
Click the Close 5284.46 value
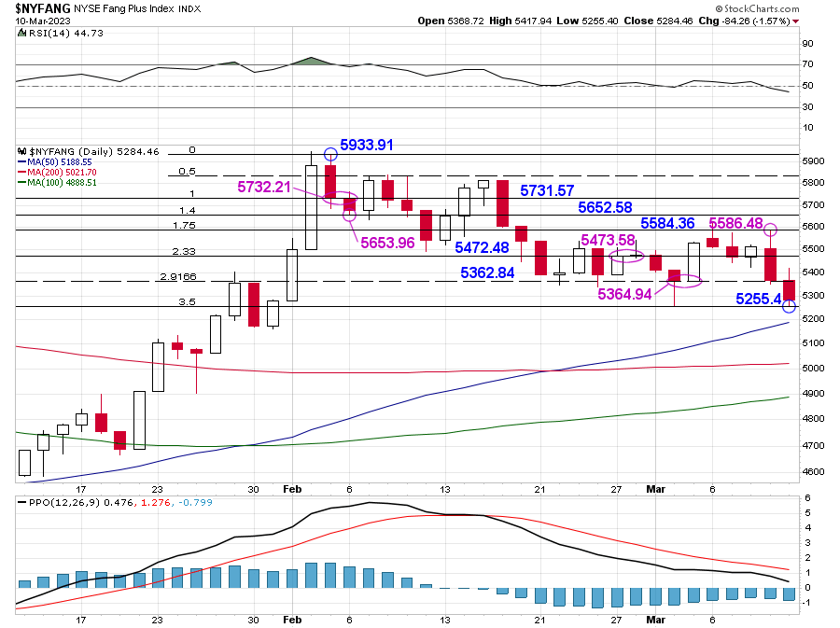click(658, 21)
